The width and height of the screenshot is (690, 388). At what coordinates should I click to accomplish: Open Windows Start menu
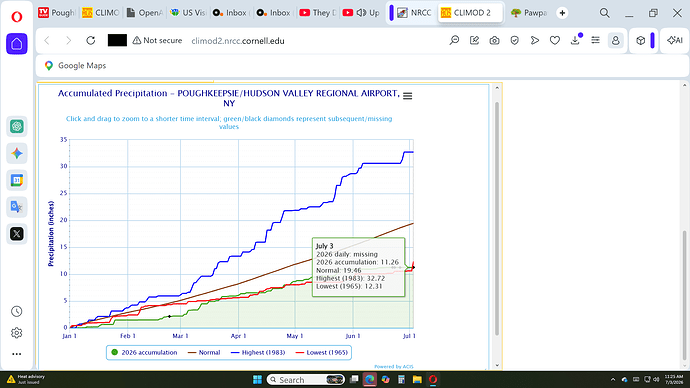tap(257, 379)
